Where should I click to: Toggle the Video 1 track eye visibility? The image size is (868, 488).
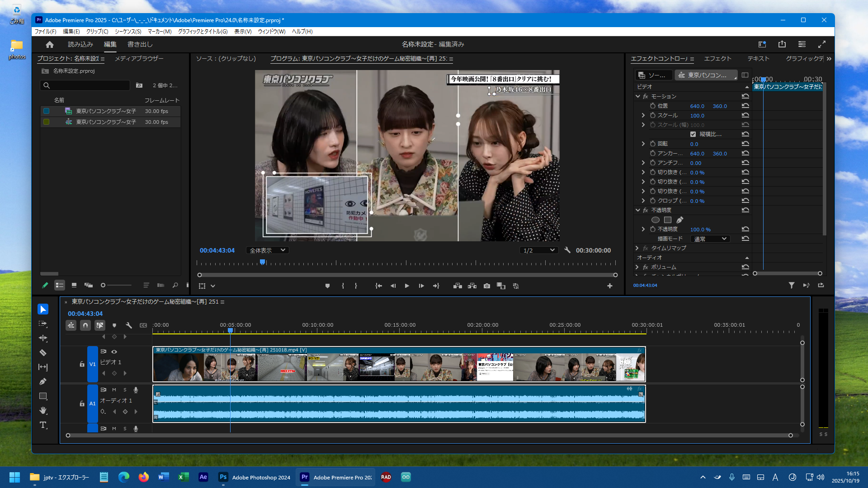(114, 352)
